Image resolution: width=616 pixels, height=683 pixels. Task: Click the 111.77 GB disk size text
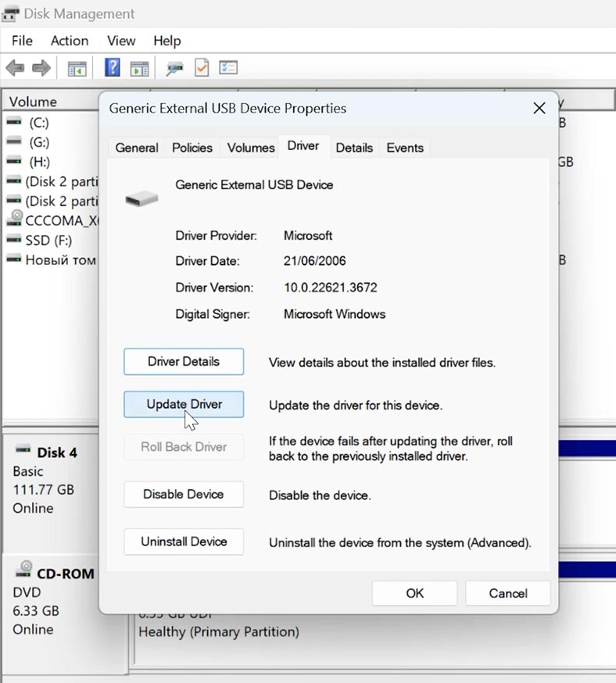pos(44,490)
